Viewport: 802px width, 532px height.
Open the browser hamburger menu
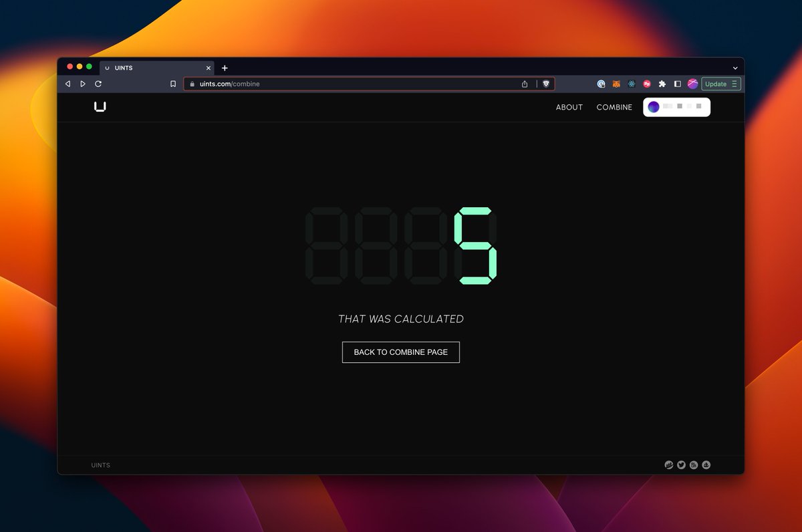(734, 84)
